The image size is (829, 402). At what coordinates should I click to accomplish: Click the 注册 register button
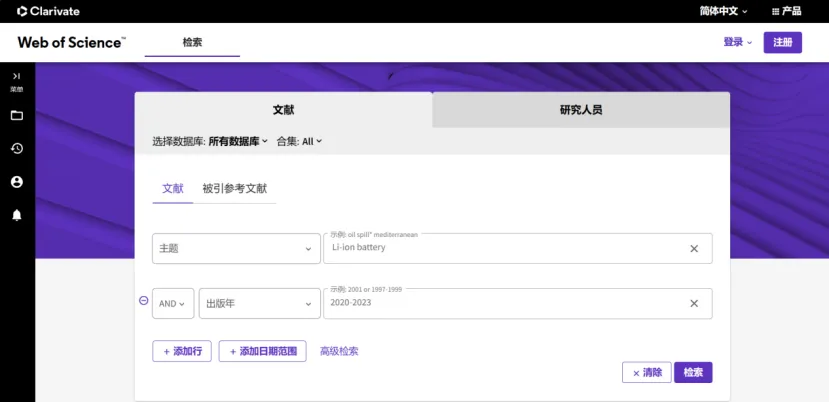tap(782, 42)
